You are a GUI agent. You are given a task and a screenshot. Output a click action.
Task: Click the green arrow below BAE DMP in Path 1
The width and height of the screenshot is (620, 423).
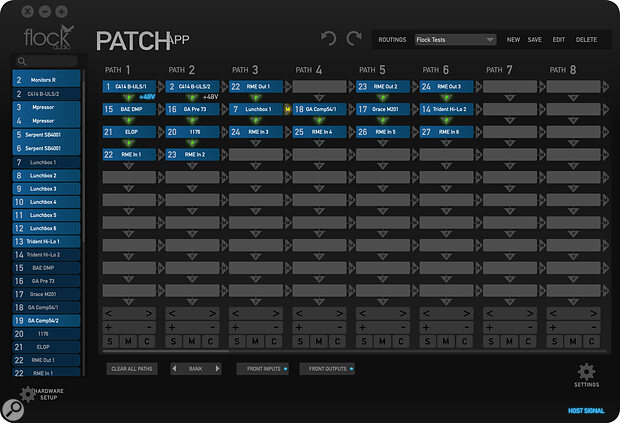click(129, 120)
